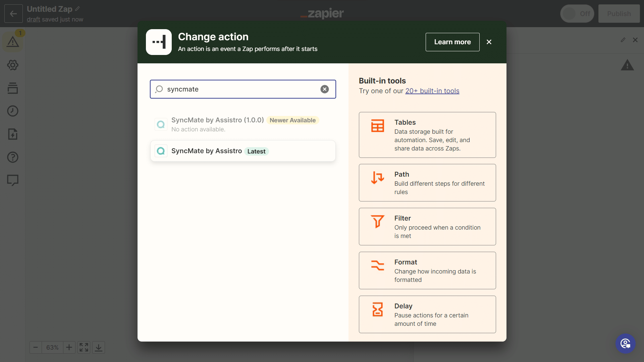The width and height of the screenshot is (644, 362).
Task: Click the zoom in plus button
Action: click(x=69, y=347)
